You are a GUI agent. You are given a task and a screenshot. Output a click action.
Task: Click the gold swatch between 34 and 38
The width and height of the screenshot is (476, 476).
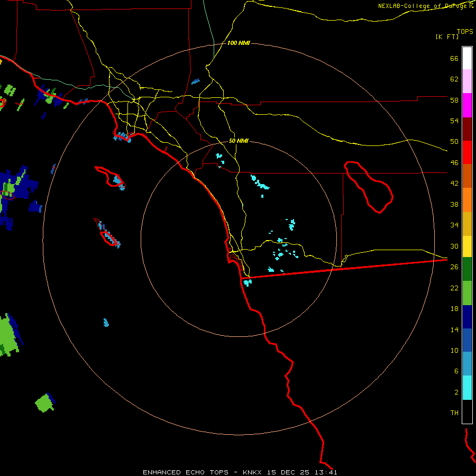coord(467,223)
